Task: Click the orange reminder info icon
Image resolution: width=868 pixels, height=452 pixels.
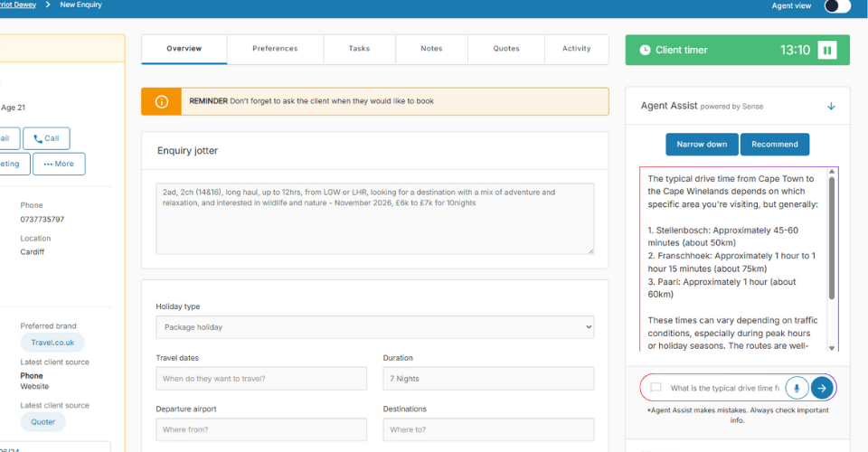Action: click(162, 101)
